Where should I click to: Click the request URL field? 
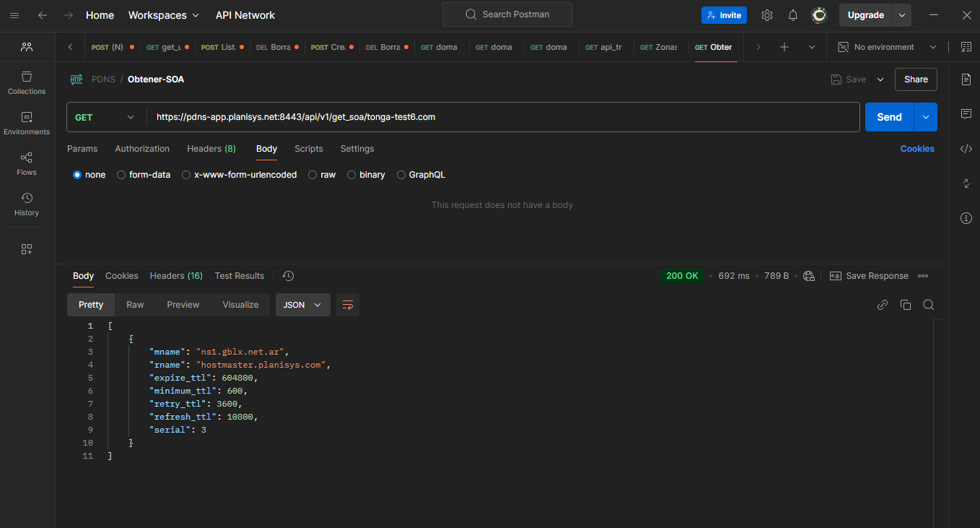(503, 117)
